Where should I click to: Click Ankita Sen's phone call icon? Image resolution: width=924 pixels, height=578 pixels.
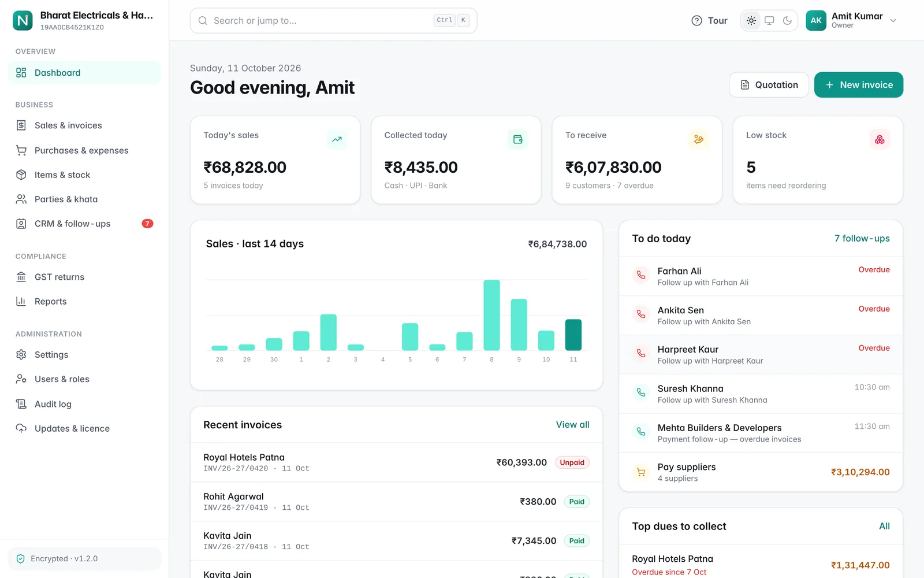tap(641, 314)
